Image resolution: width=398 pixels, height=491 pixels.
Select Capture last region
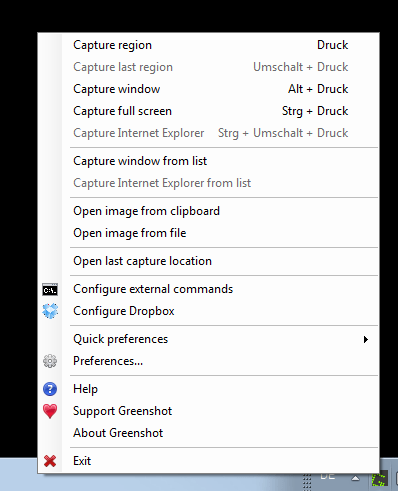click(209, 67)
